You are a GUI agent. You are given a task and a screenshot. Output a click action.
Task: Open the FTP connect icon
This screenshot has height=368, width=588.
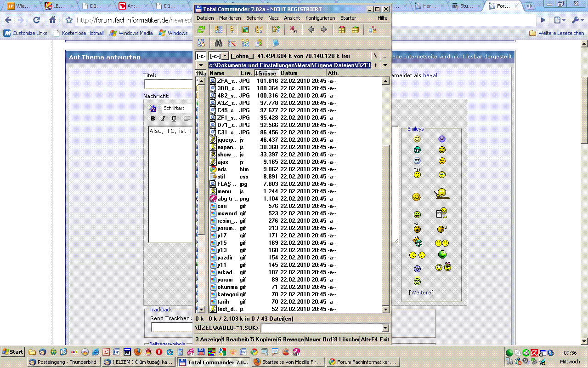coord(373,29)
